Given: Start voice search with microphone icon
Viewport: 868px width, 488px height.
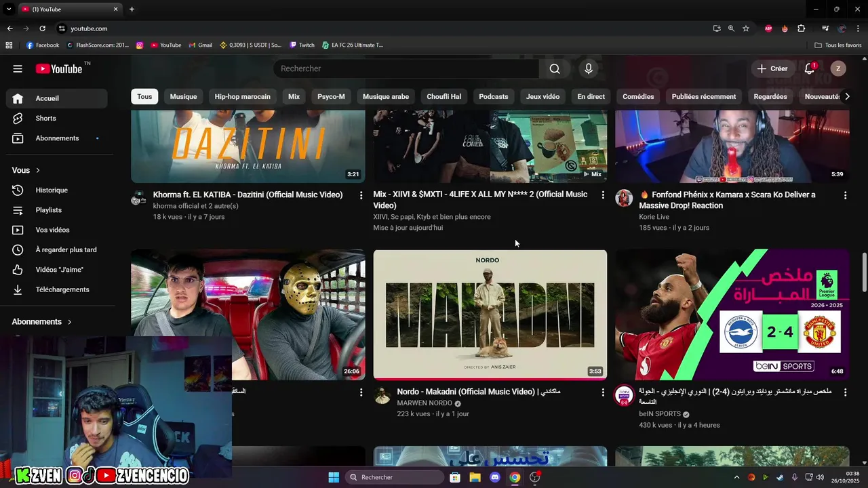Looking at the screenshot, I should pyautogui.click(x=589, y=68).
